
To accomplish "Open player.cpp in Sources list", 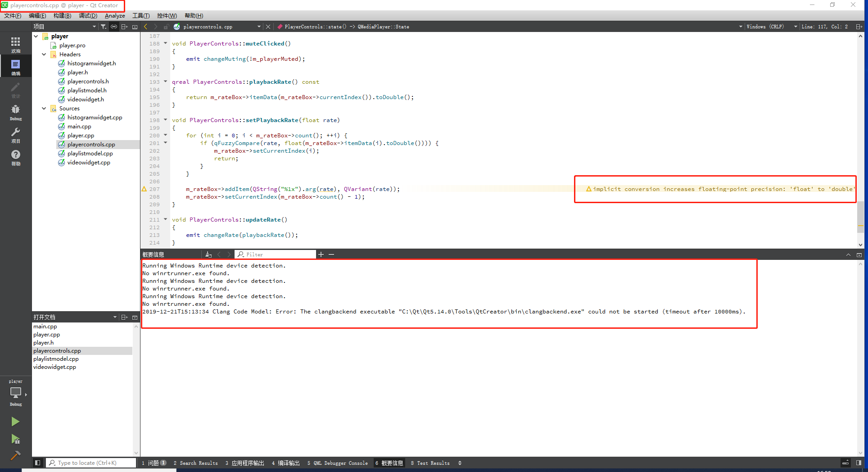I will [x=81, y=136].
